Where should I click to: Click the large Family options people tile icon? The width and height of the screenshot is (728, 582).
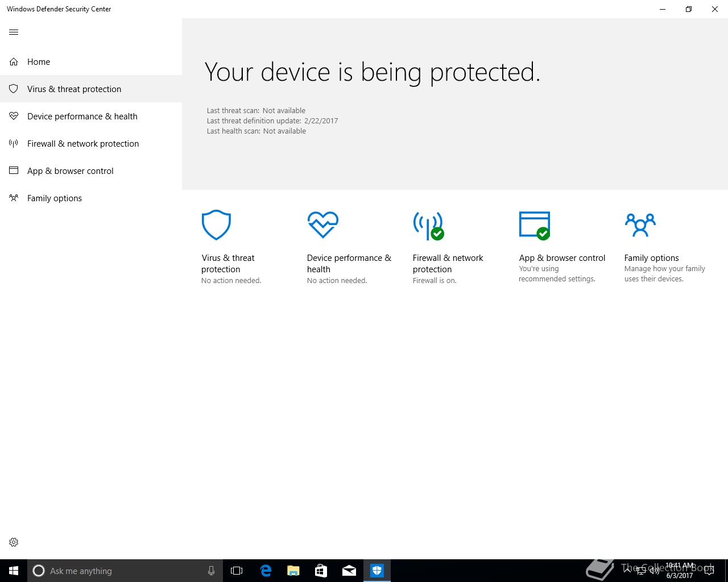tap(640, 225)
